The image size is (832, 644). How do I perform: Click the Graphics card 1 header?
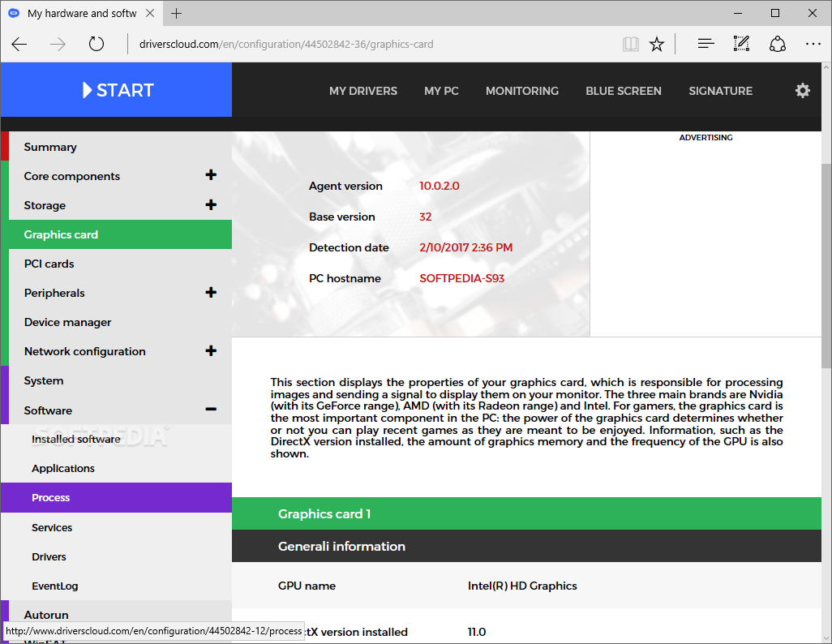point(526,513)
